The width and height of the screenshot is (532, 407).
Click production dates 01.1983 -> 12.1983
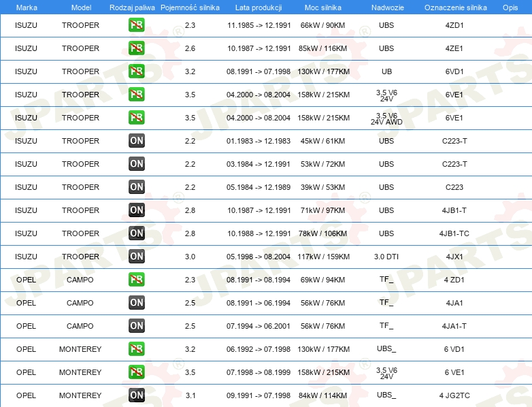point(259,141)
